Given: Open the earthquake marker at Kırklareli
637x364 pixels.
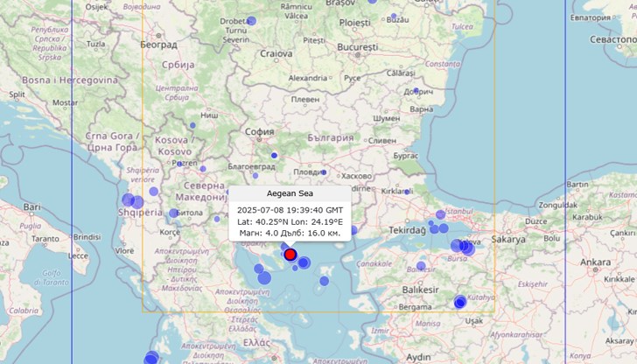Looking at the screenshot, I should click(407, 192).
